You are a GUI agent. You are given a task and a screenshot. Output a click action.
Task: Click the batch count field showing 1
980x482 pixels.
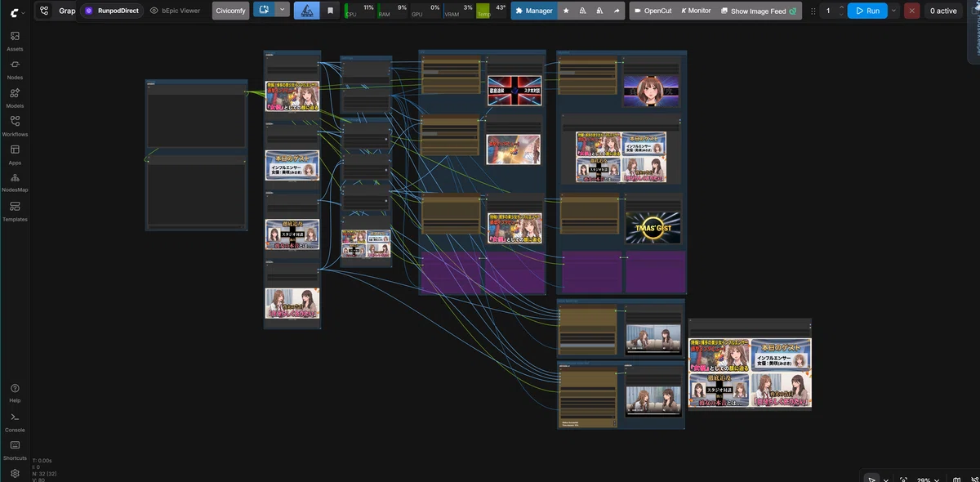[x=828, y=11]
